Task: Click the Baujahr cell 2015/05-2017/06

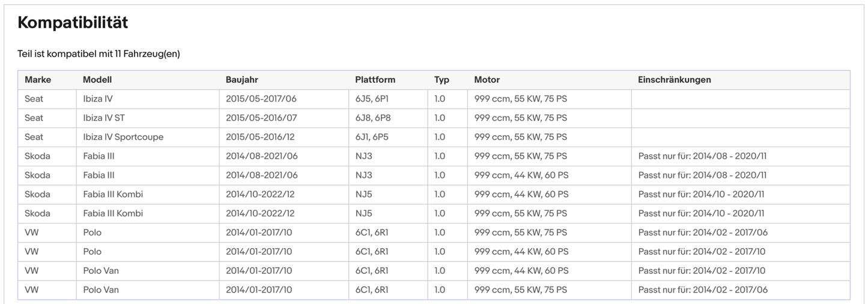Action: click(x=261, y=99)
